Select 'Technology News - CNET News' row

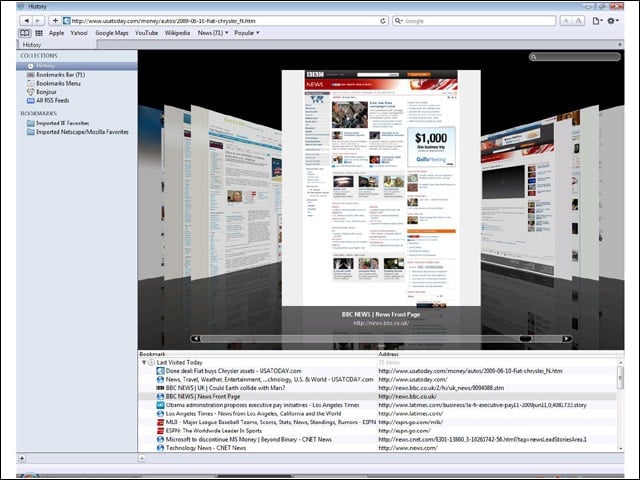coord(377,448)
